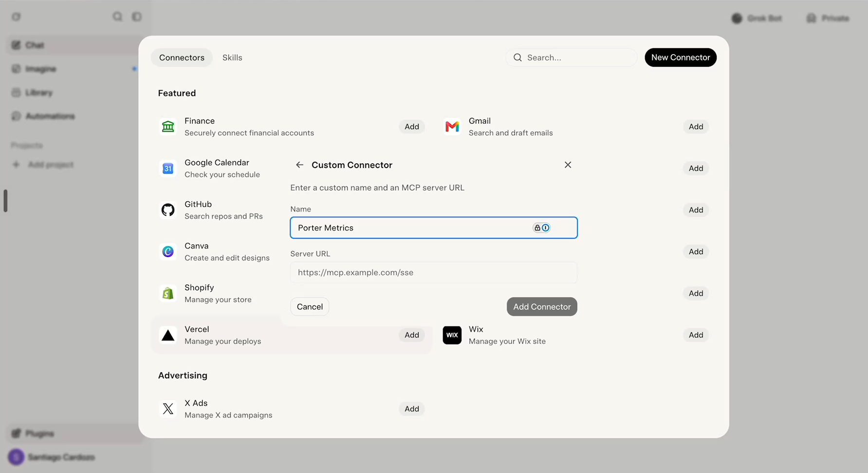This screenshot has width=868, height=473.
Task: Click the New Connector button
Action: 681,57
